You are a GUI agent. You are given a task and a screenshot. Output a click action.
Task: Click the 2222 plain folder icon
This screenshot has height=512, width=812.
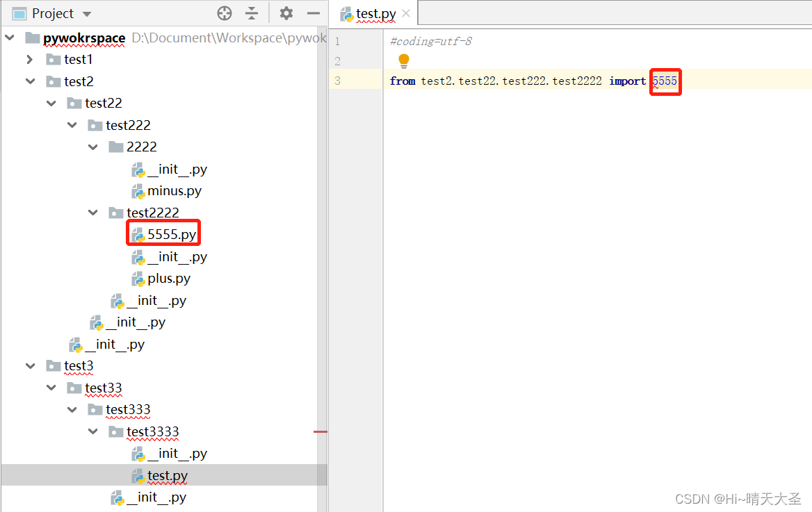pos(115,147)
